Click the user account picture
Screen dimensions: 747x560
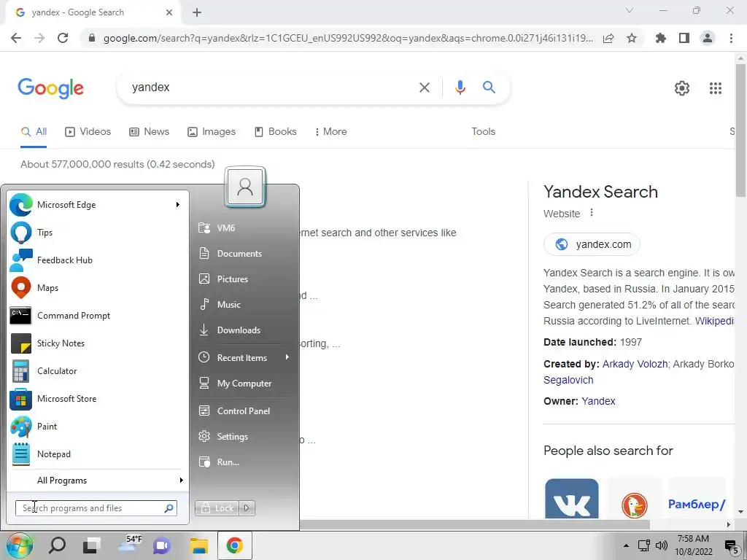point(245,187)
